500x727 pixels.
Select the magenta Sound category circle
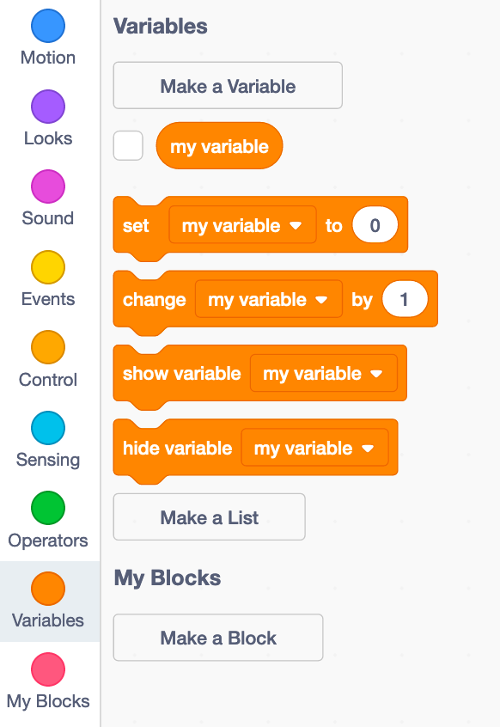pos(48,187)
